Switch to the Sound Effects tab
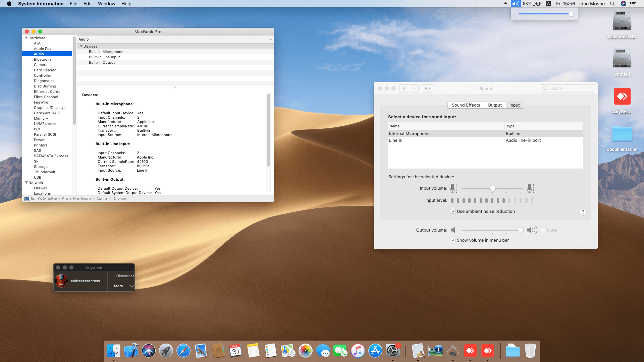The height and width of the screenshot is (362, 644). point(466,105)
